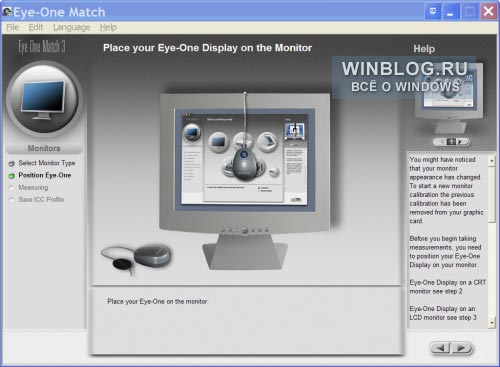Viewport: 500px width, 367px height.
Task: Minimize the Eye-One Match window
Action: pyautogui.click(x=451, y=12)
